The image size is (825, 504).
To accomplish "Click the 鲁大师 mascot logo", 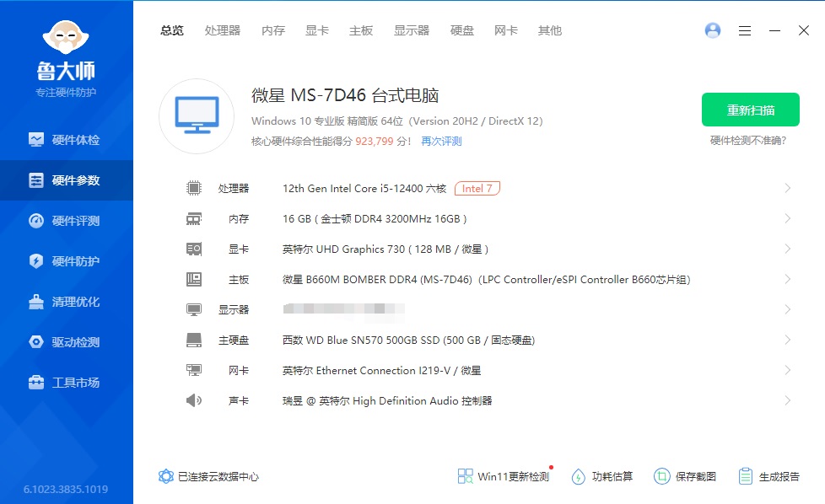I will pos(66,37).
